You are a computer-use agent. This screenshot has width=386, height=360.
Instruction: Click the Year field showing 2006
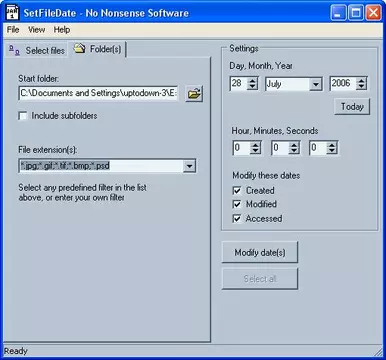pos(343,84)
